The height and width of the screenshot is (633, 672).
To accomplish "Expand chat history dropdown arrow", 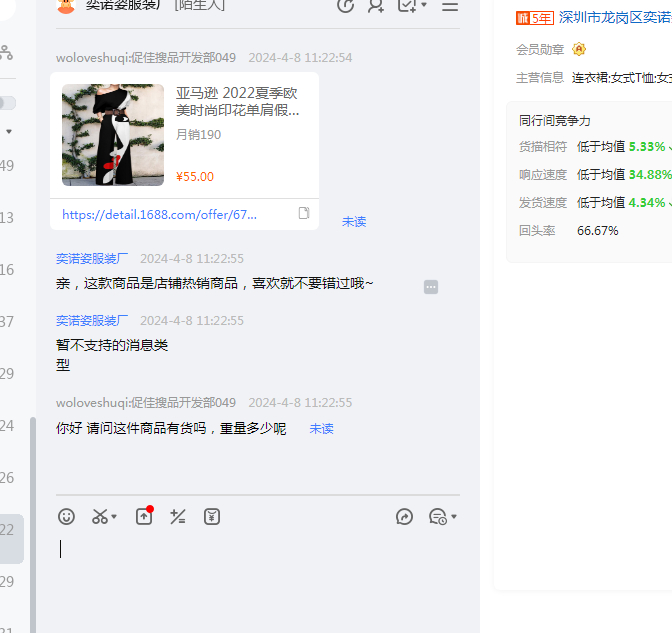I will 454,516.
